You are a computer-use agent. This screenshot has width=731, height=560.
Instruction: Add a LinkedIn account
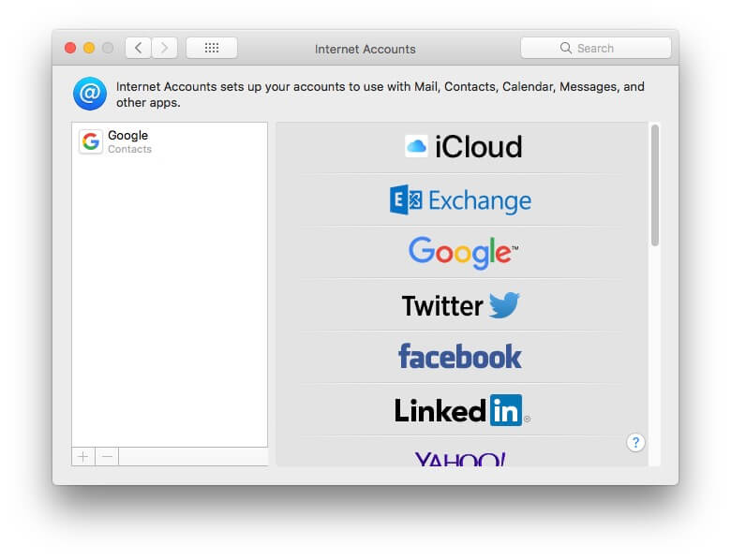click(461, 410)
